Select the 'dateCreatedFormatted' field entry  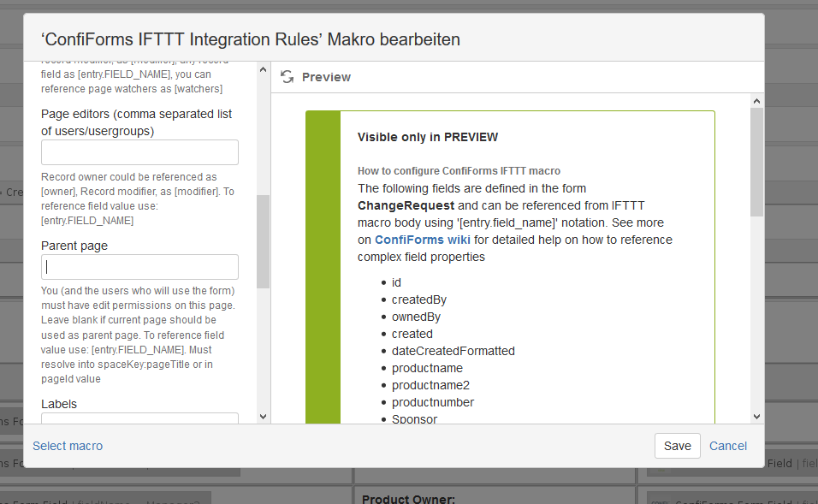pos(453,351)
